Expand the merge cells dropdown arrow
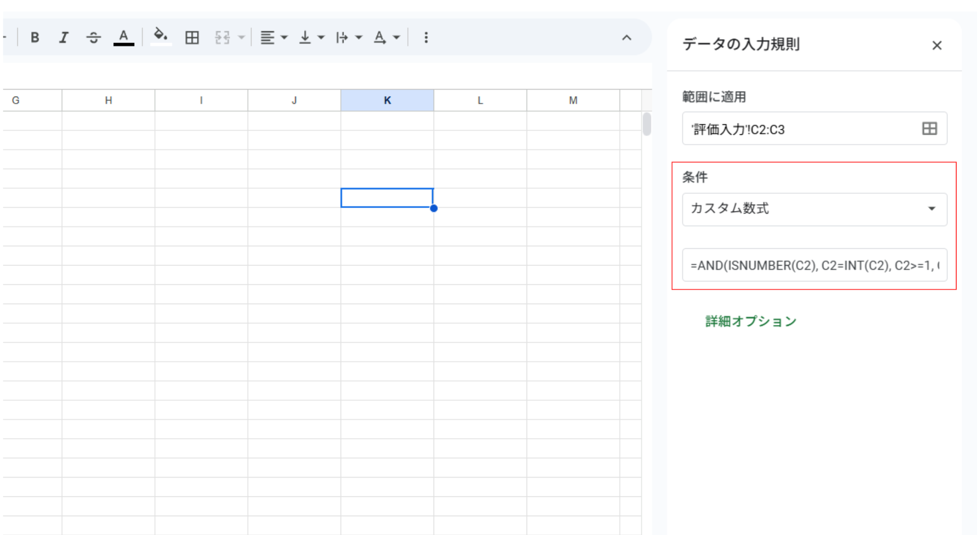The width and height of the screenshot is (980, 535). [x=242, y=38]
